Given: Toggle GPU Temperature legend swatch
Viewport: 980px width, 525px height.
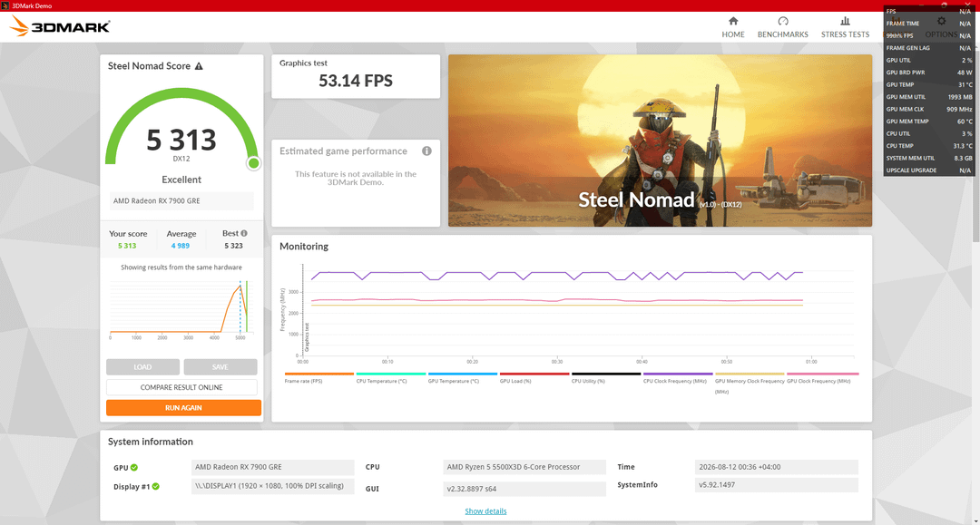Looking at the screenshot, I should [463, 374].
